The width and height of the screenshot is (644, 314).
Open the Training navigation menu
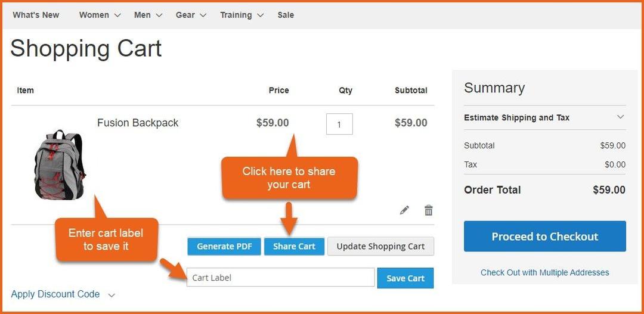point(241,15)
